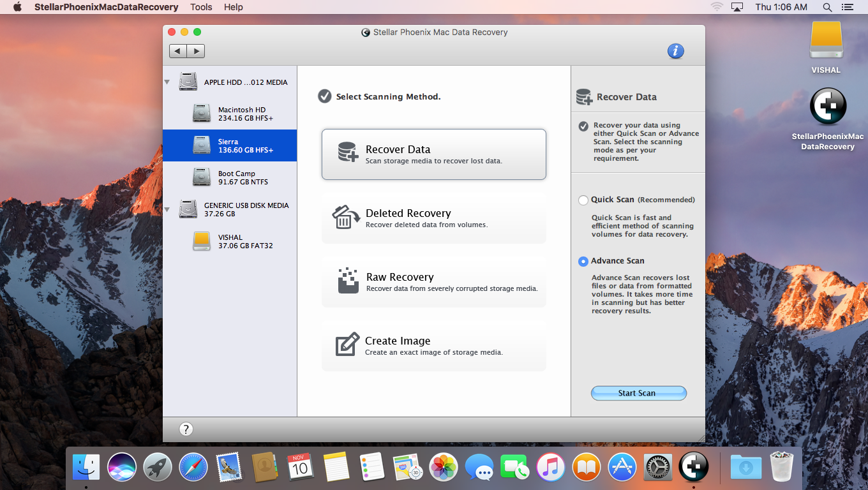
Task: Open iTunes from the dock
Action: coord(551,467)
